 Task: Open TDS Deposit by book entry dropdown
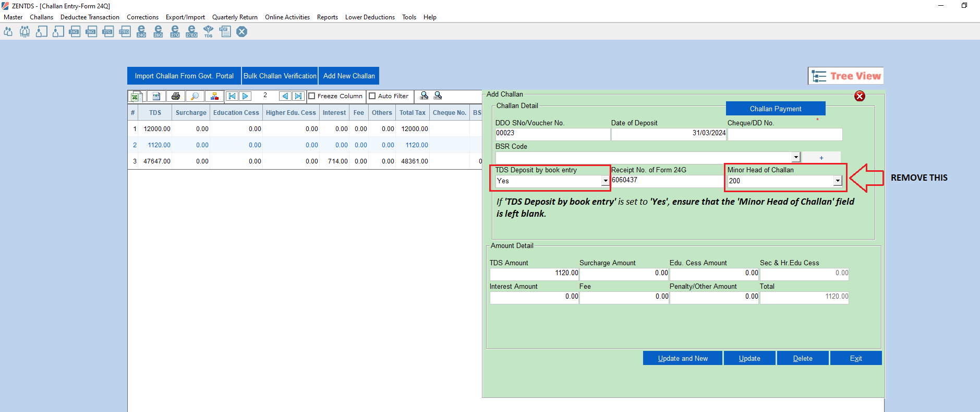605,181
